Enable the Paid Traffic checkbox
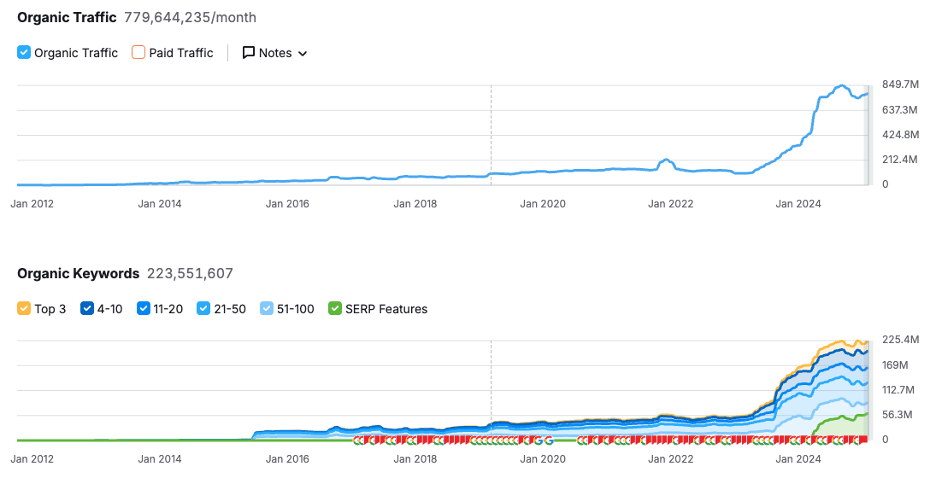 tap(139, 53)
